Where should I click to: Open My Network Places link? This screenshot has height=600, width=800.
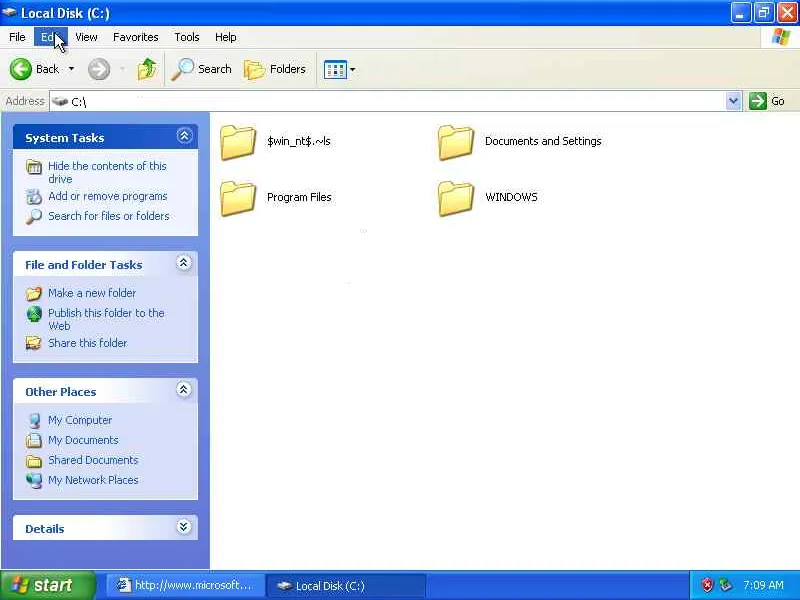click(x=93, y=480)
